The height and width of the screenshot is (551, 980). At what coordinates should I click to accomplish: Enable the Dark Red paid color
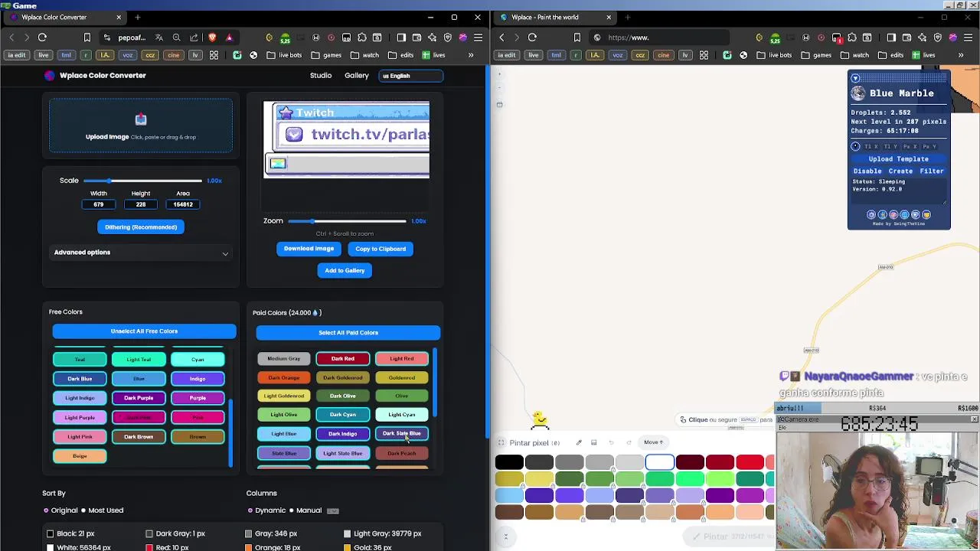point(343,359)
